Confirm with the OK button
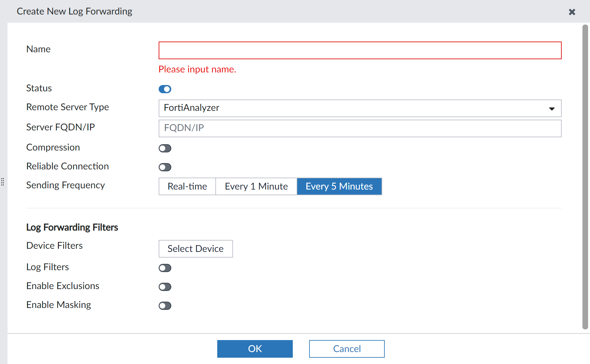This screenshot has height=364, width=590. click(255, 349)
